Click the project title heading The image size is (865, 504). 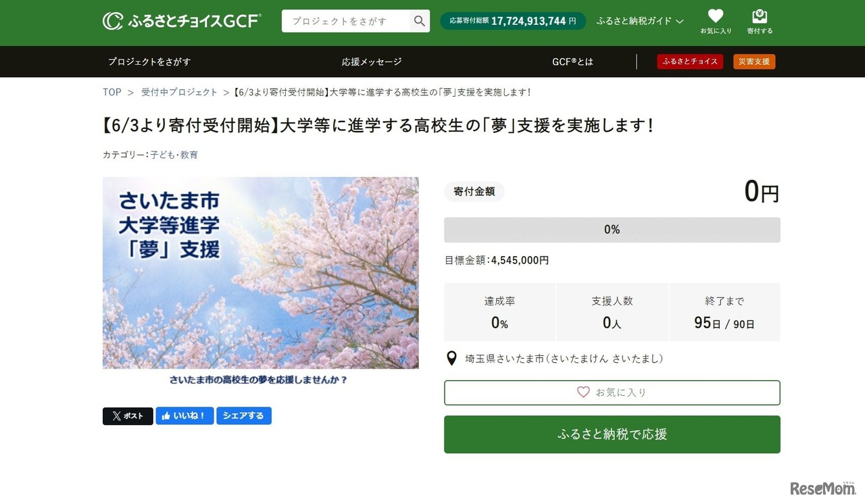(x=378, y=125)
